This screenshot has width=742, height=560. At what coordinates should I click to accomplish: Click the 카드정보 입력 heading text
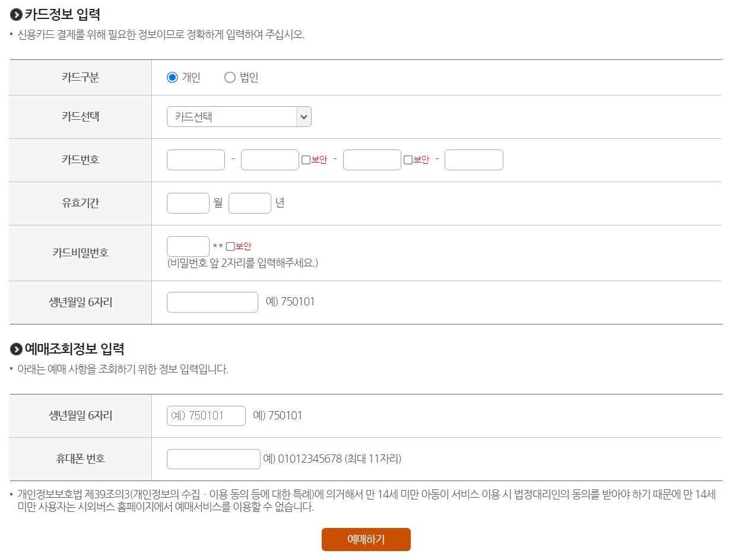click(62, 15)
